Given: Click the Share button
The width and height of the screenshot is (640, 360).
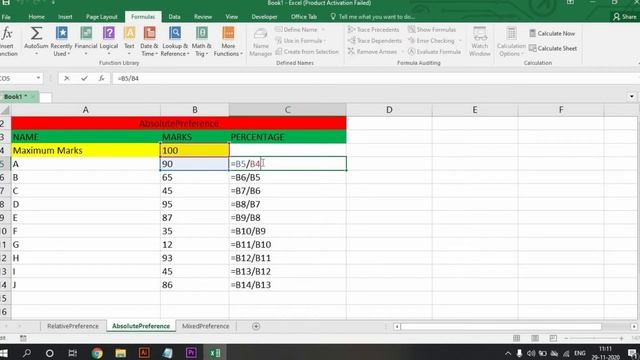Looking at the screenshot, I should pos(624,17).
